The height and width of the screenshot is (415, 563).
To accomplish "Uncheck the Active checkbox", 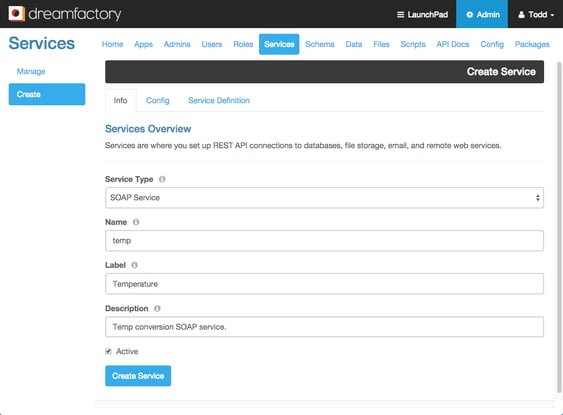I will (x=108, y=351).
